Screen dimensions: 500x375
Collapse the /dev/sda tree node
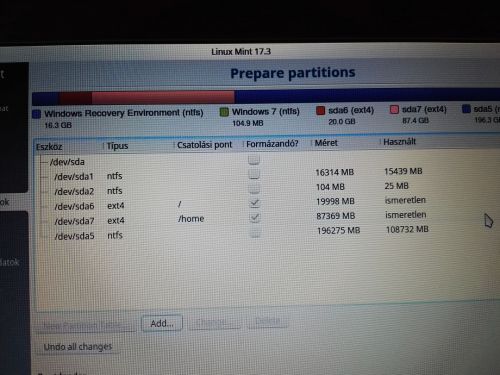point(43,162)
